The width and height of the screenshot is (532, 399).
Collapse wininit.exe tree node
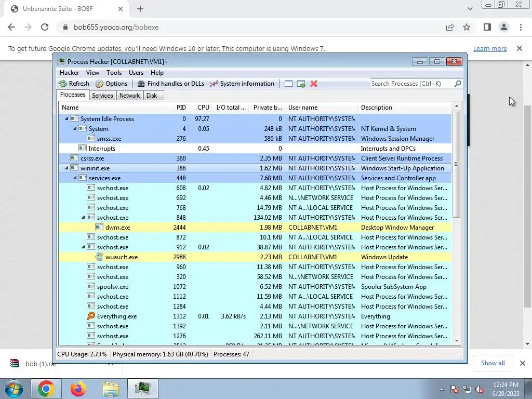tap(66, 168)
